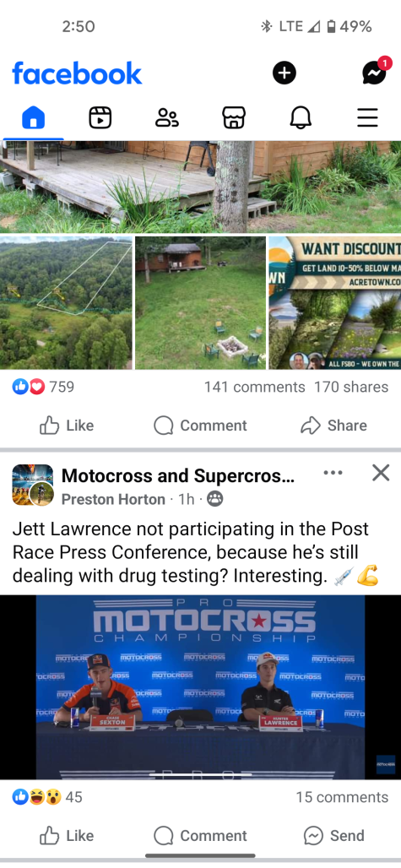401x868 pixels.
Task: Share the land listing post
Action: [x=333, y=426]
